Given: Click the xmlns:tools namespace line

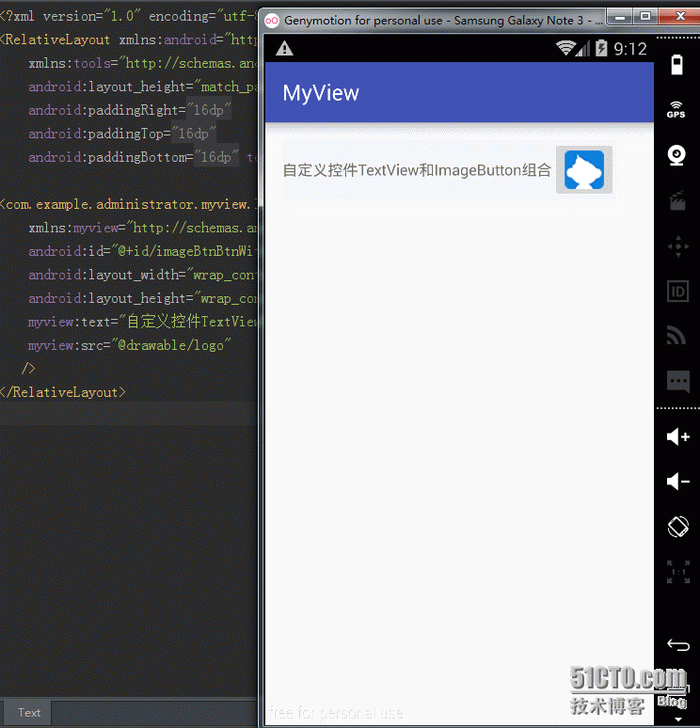Looking at the screenshot, I should click(142, 63).
